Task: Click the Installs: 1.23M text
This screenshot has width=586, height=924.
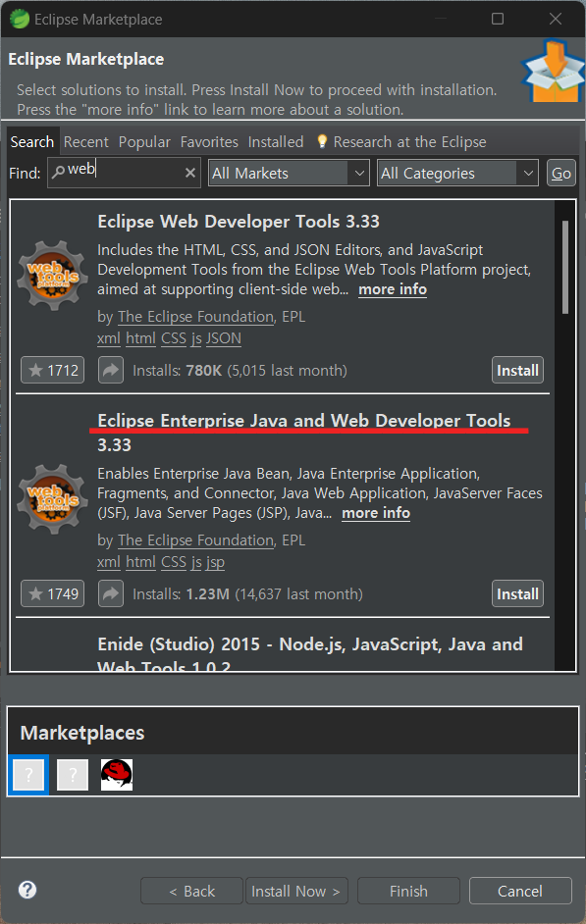Action: pos(247,593)
